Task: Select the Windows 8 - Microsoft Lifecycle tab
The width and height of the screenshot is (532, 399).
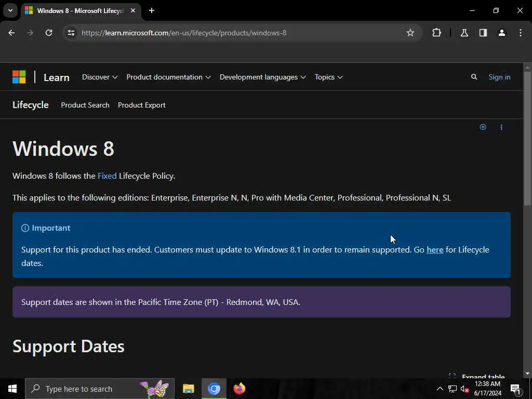Action: tap(81, 10)
